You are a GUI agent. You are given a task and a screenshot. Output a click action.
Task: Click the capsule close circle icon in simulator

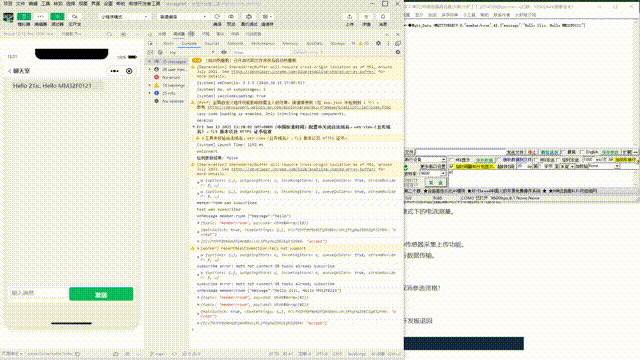coord(129,71)
